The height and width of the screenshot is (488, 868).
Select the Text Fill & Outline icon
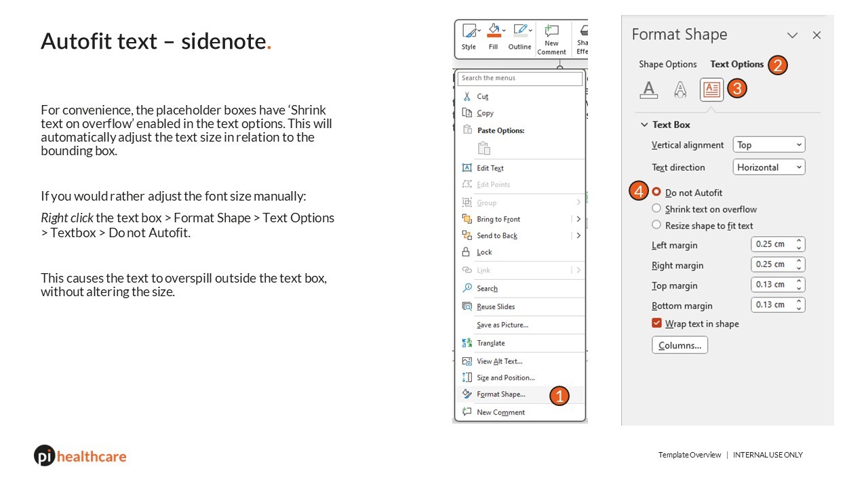point(649,89)
